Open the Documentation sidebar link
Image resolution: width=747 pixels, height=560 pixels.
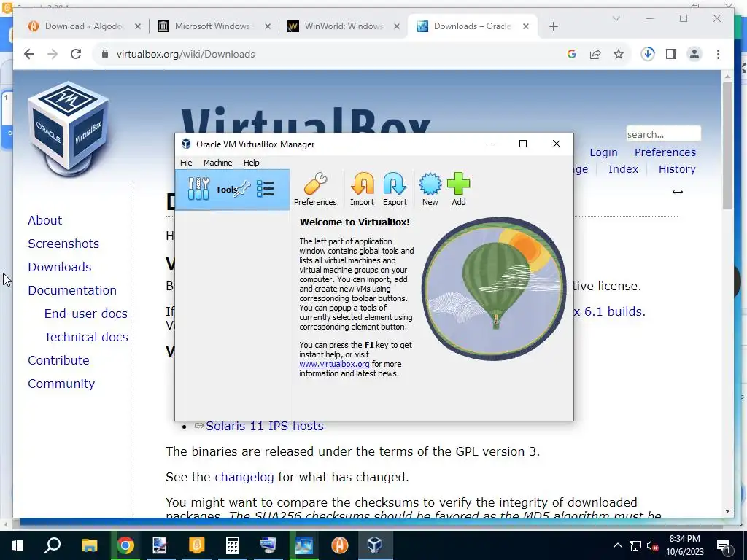tap(72, 290)
